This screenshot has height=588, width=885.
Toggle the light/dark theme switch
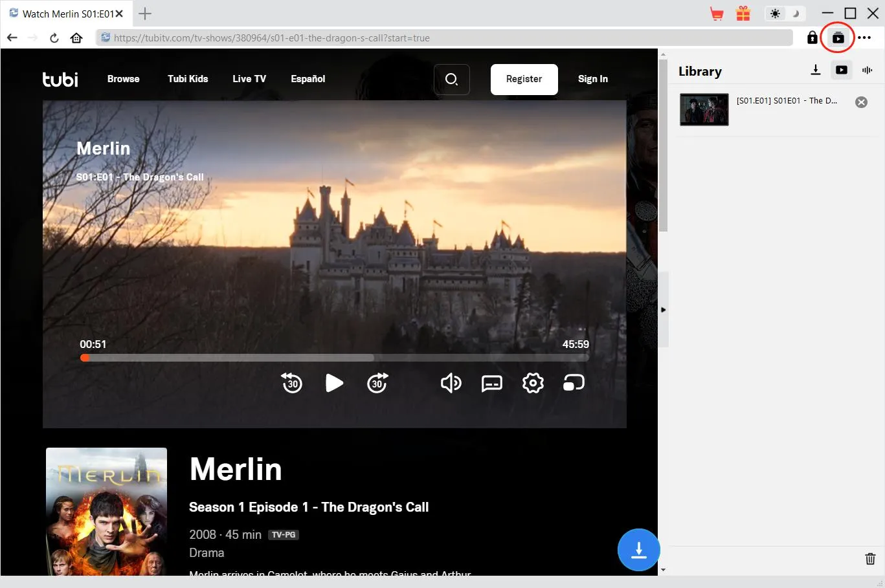click(x=784, y=14)
